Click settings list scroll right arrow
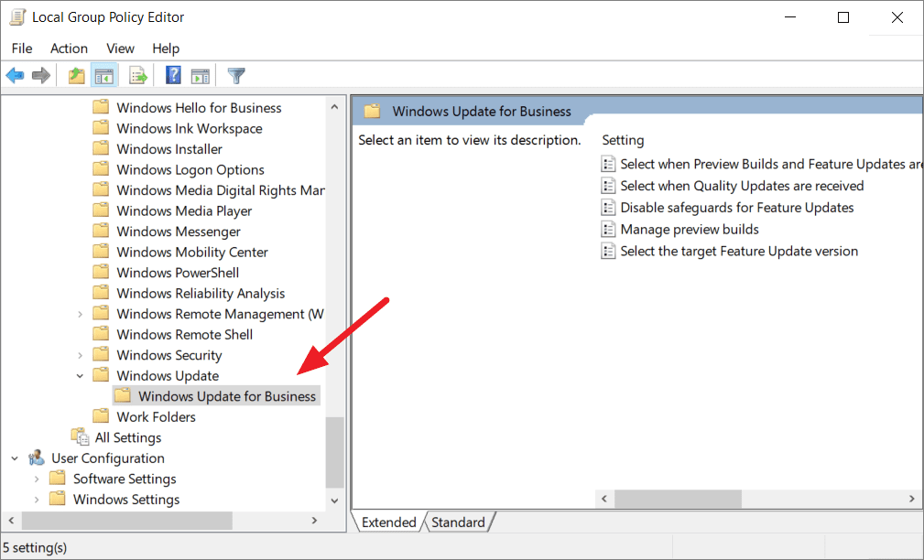This screenshot has height=560, width=924. pyautogui.click(x=911, y=499)
